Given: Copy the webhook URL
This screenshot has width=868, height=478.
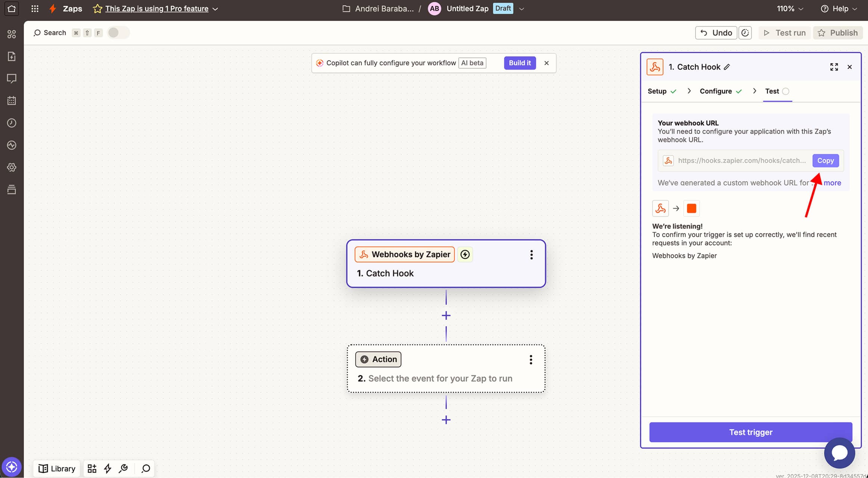Looking at the screenshot, I should 825,161.
